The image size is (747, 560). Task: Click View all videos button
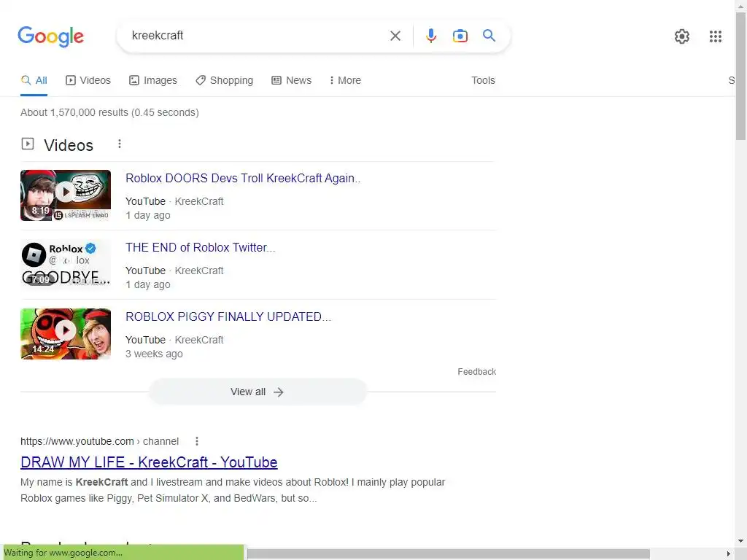click(258, 392)
